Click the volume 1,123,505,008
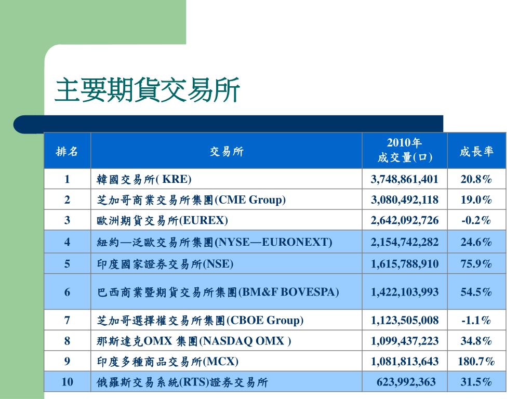 [404, 320]
